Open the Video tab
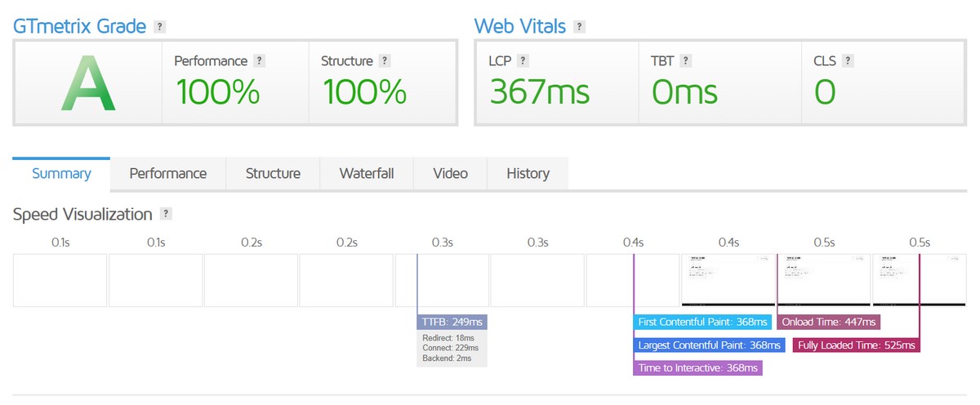This screenshot has height=405, width=980. point(450,174)
